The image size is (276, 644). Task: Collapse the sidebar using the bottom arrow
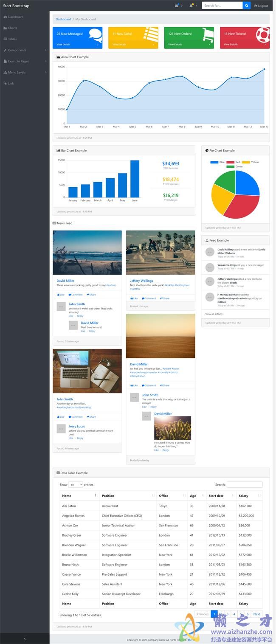coord(25,638)
